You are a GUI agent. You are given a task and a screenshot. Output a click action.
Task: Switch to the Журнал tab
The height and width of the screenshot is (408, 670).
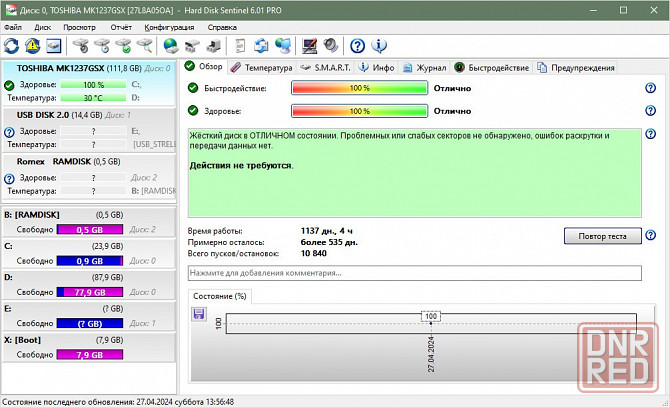425,68
